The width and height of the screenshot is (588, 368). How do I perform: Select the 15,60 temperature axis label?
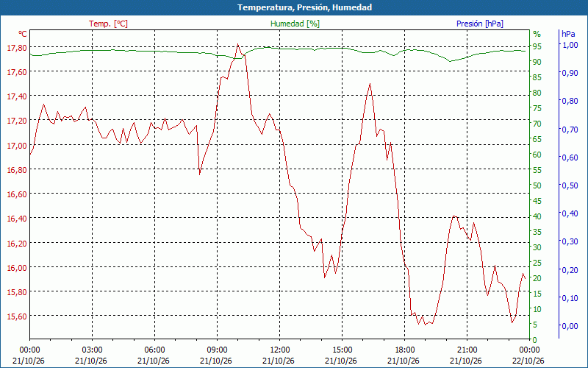pos(17,316)
